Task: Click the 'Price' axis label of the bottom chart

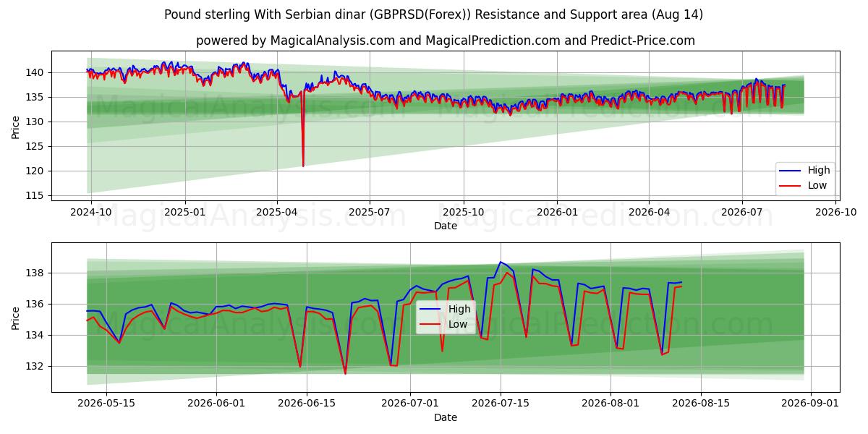Action: coord(16,318)
